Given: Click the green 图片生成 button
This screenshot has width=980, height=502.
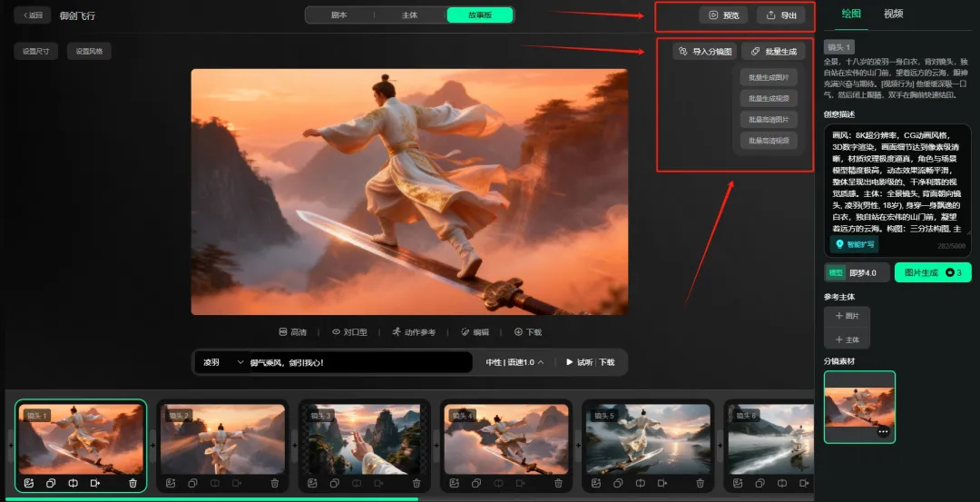Looking at the screenshot, I should coord(933,272).
